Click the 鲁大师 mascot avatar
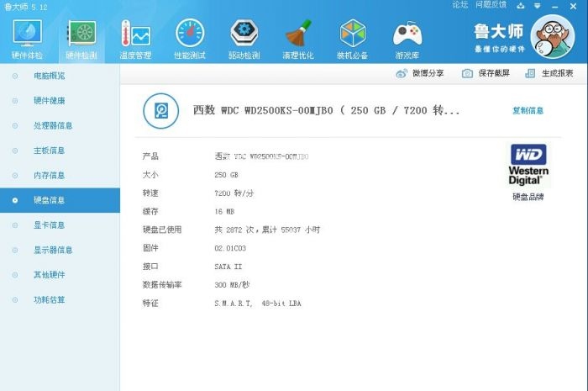 click(553, 36)
